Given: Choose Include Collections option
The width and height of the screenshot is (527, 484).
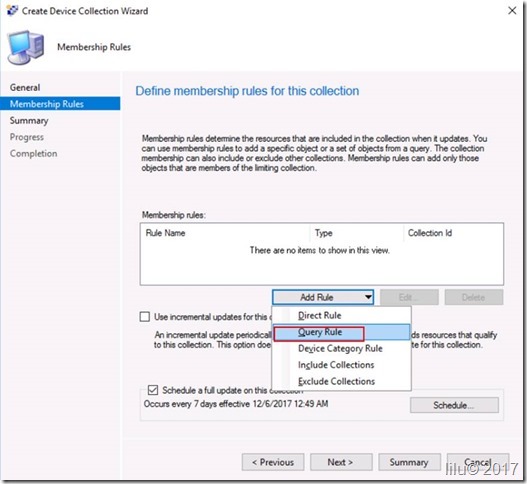Looking at the screenshot, I should pos(341,365).
